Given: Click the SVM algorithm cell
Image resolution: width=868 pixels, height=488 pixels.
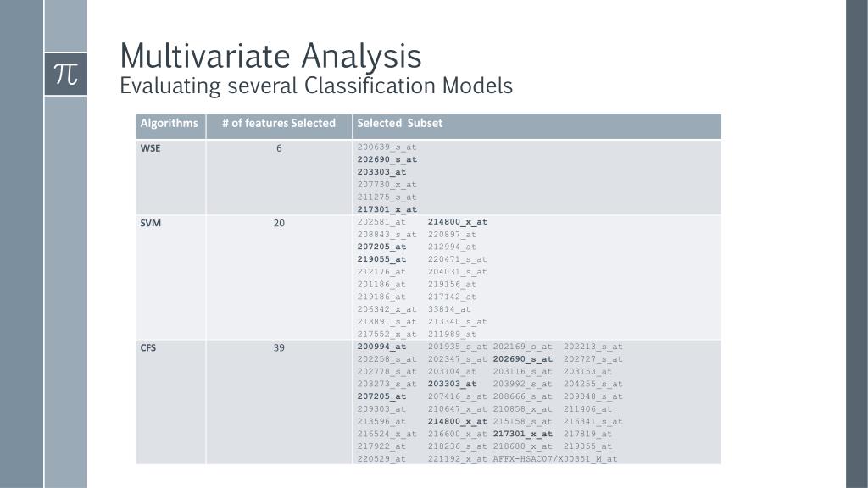Looking at the screenshot, I should click(150, 224).
